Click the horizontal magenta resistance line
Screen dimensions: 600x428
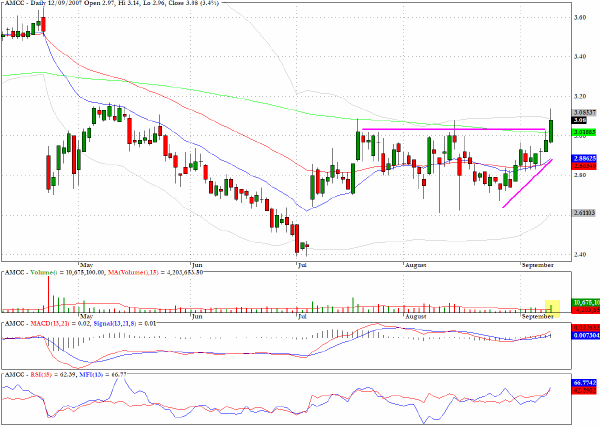click(x=453, y=129)
